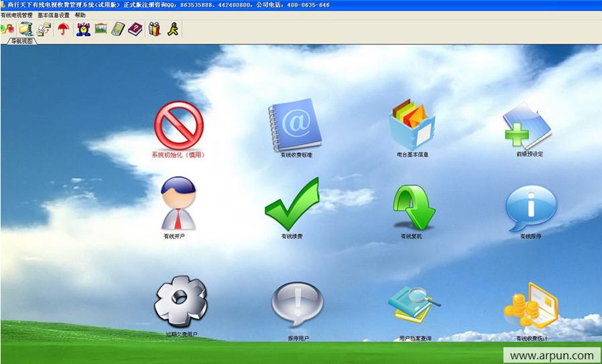Click the red umbrella toolbar icon

63,29
